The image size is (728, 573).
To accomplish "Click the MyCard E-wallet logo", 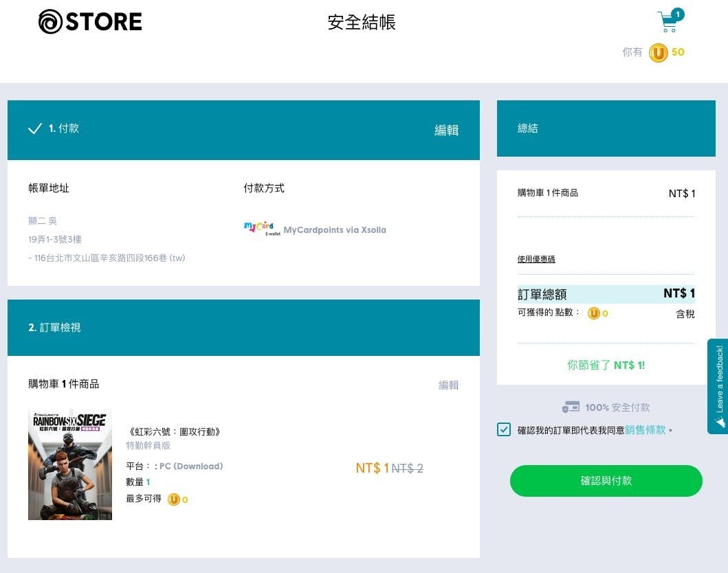I will [262, 228].
